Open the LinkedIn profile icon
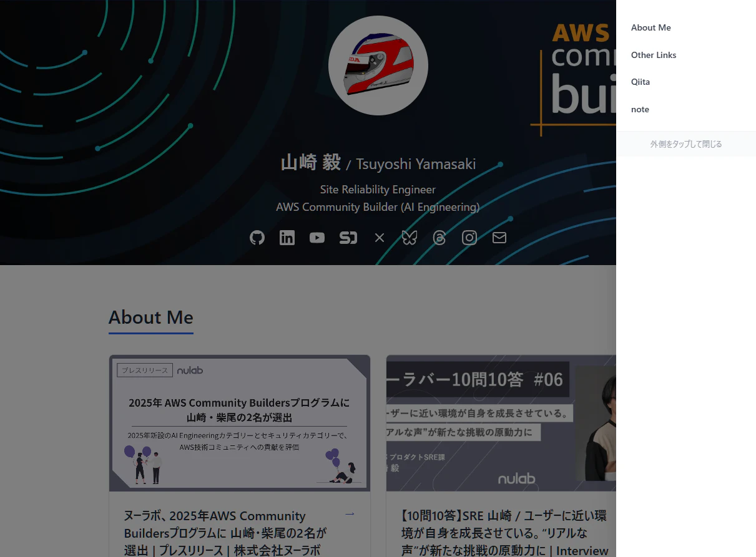This screenshot has height=557, width=756. click(287, 238)
